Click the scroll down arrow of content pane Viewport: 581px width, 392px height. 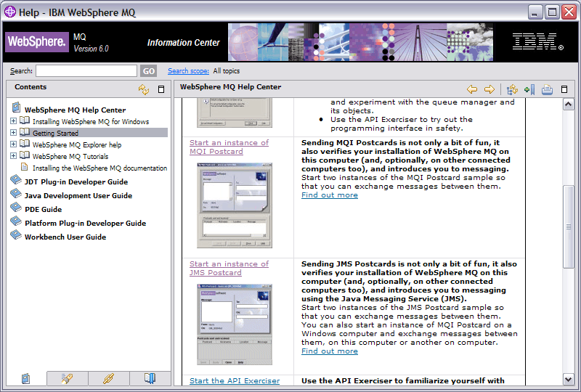point(569,379)
